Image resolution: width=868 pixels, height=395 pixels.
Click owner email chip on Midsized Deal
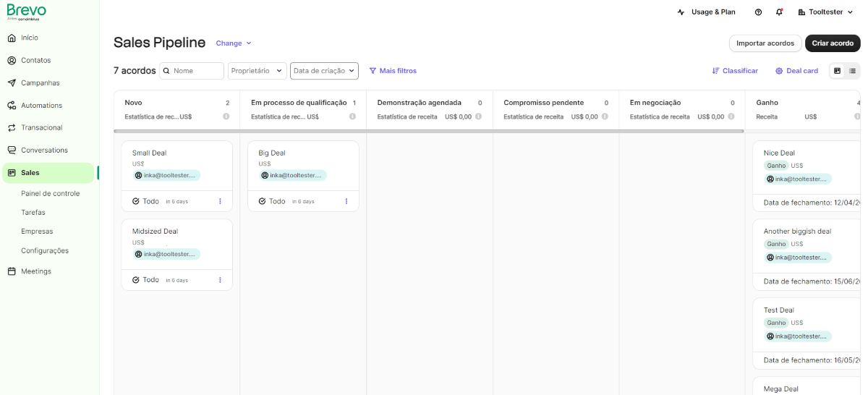(x=166, y=254)
